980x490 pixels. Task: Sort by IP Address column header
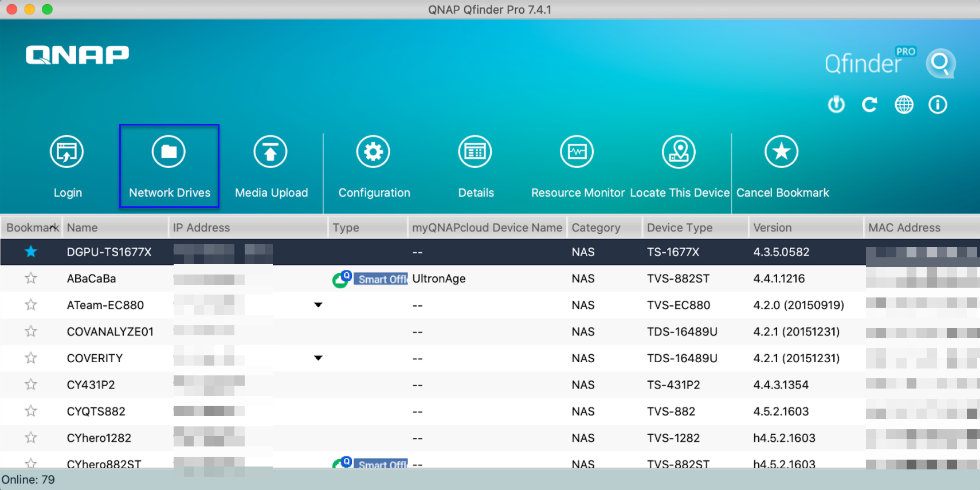[248, 228]
